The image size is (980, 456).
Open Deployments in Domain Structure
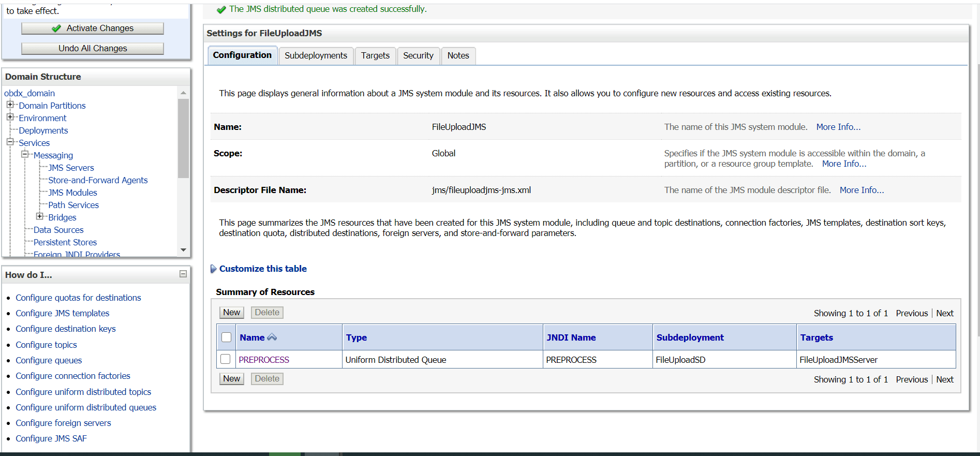tap(43, 130)
